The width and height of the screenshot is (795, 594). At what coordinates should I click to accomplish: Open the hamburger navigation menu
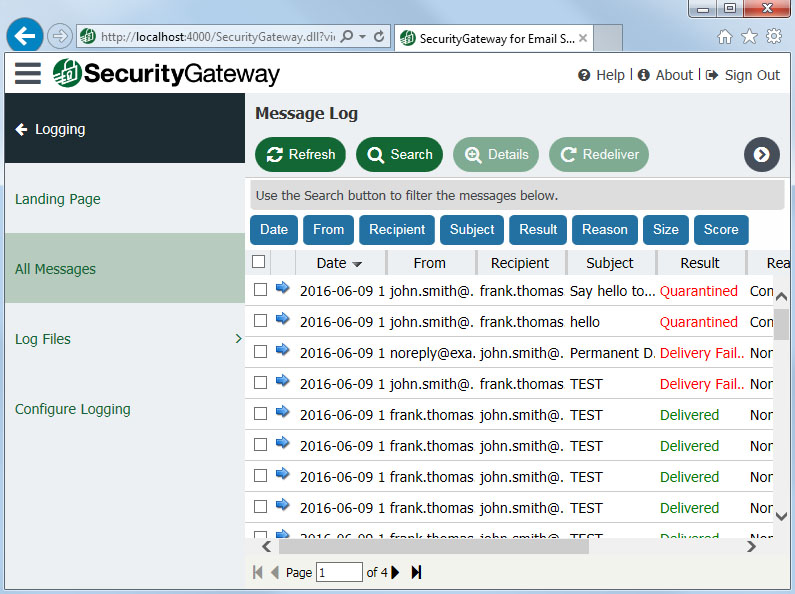click(27, 73)
